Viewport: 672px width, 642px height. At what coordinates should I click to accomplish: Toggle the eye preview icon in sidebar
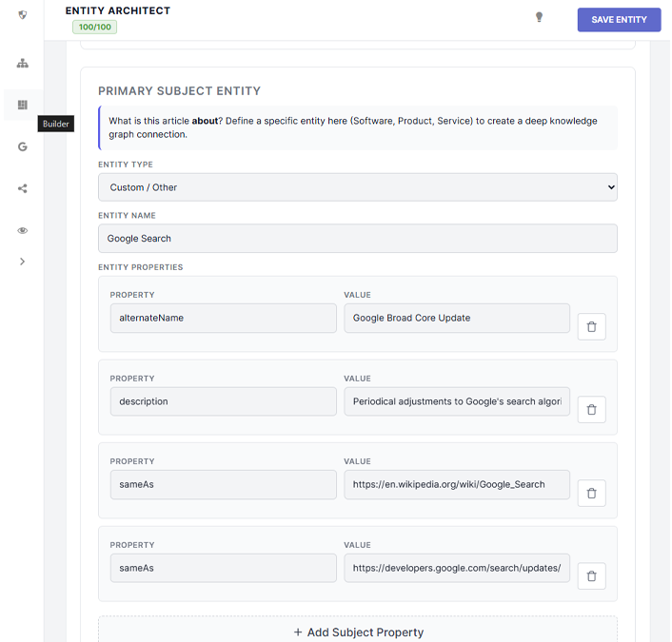(x=23, y=230)
